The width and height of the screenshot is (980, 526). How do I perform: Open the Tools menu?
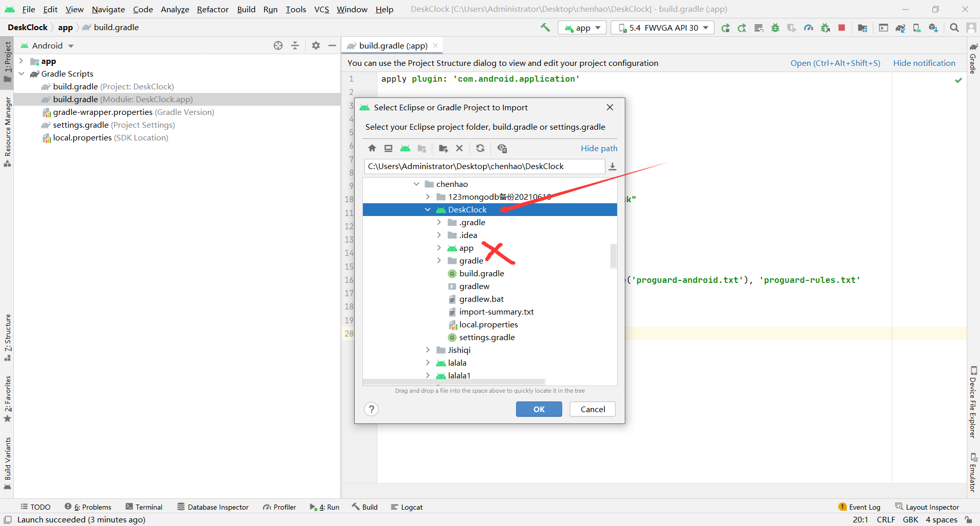point(296,9)
